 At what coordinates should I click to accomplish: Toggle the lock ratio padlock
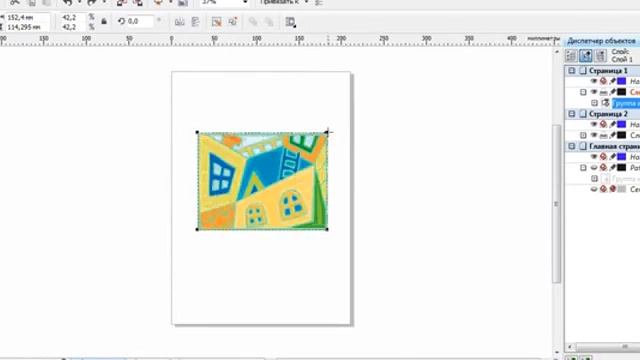pos(104,22)
